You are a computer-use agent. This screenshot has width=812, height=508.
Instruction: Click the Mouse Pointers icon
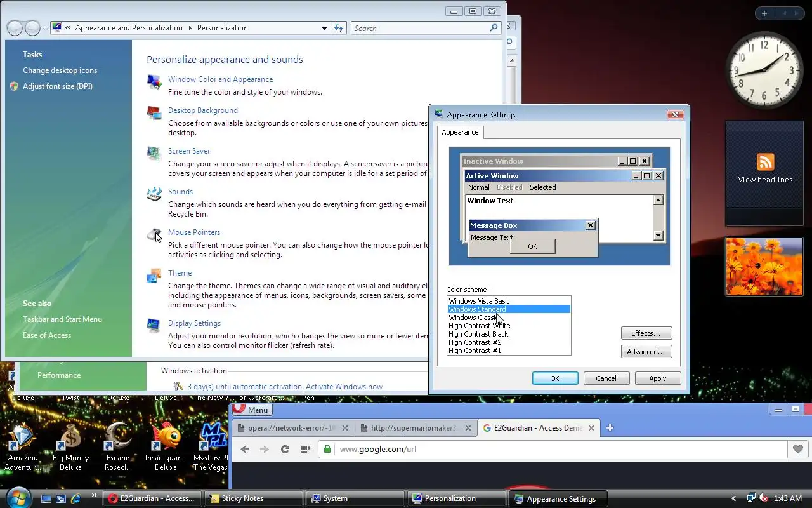click(x=154, y=235)
